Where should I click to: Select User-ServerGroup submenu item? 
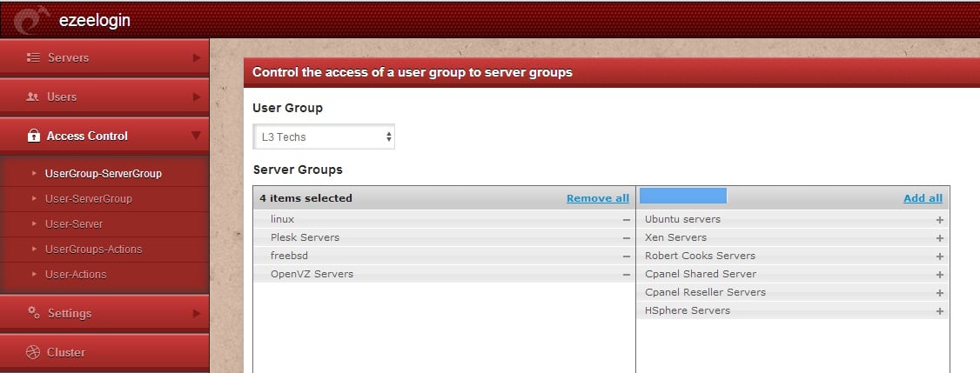tap(88, 199)
